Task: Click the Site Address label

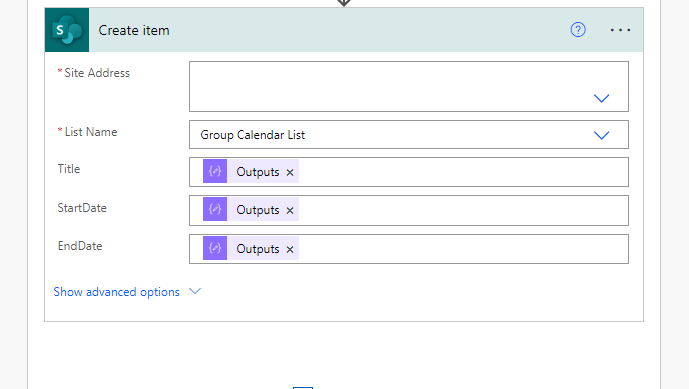Action: tap(97, 73)
